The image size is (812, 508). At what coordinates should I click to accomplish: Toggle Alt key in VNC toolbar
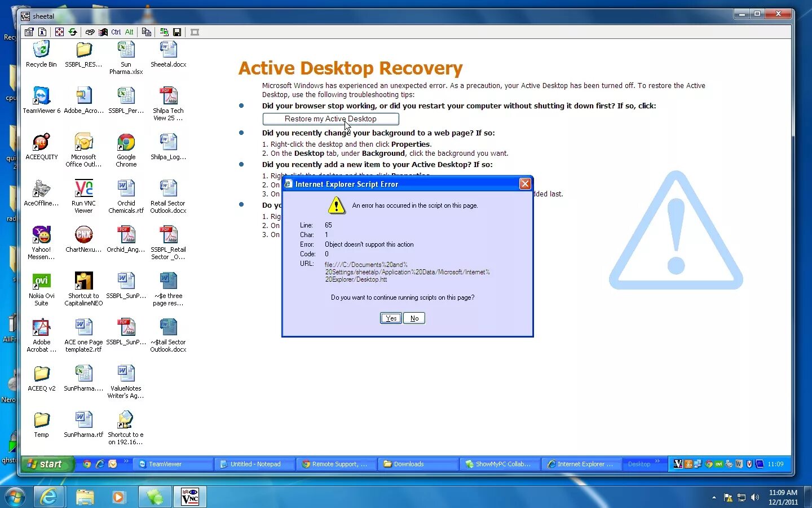[129, 32]
